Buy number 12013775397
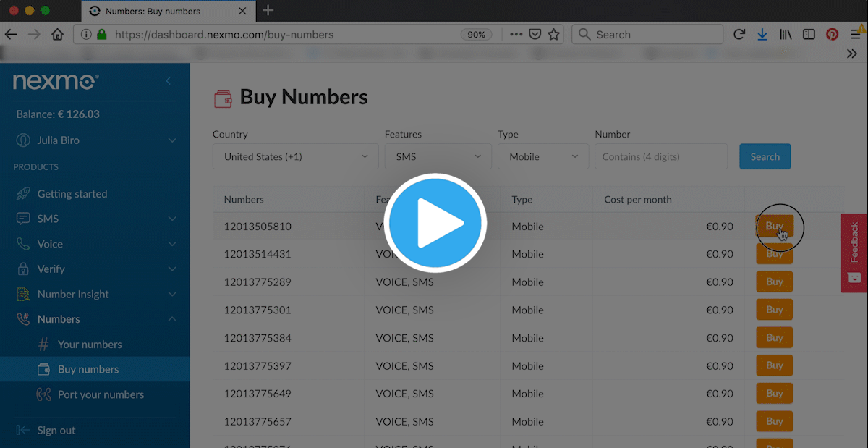This screenshot has width=868, height=448. (775, 365)
